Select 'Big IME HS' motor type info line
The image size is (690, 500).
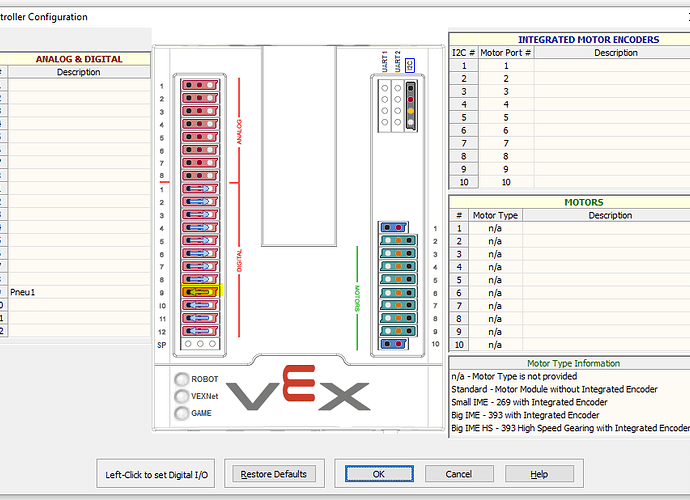point(570,428)
